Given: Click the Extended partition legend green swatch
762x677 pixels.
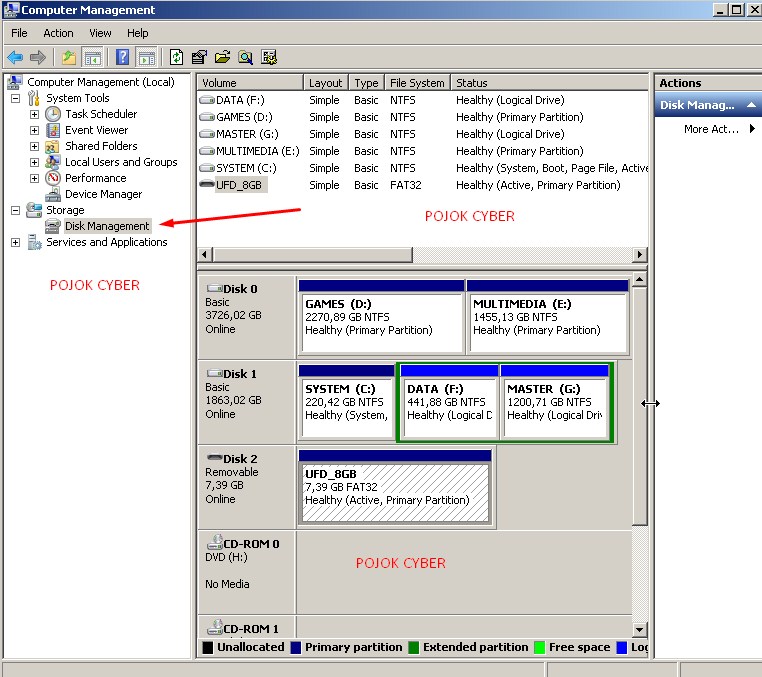Looking at the screenshot, I should tap(414, 648).
